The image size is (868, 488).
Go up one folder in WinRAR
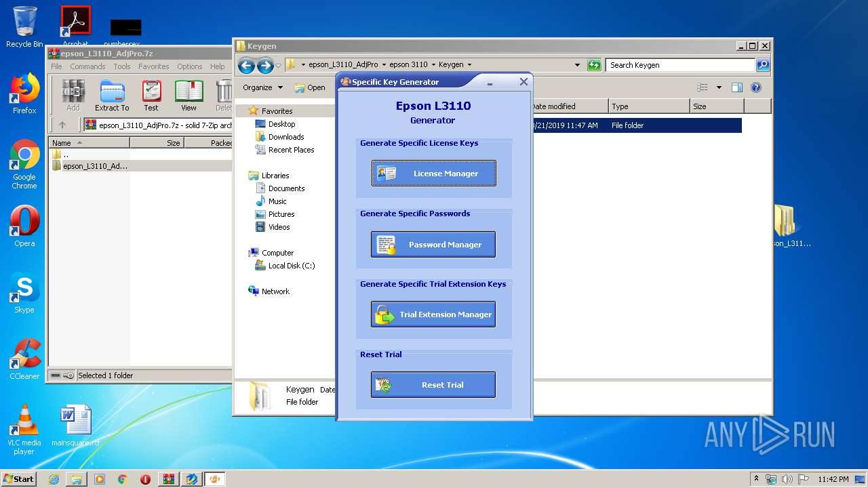(x=62, y=125)
